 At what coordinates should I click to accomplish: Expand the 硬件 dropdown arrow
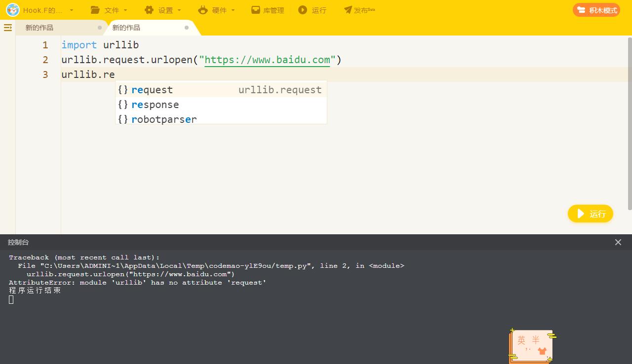pyautogui.click(x=233, y=10)
